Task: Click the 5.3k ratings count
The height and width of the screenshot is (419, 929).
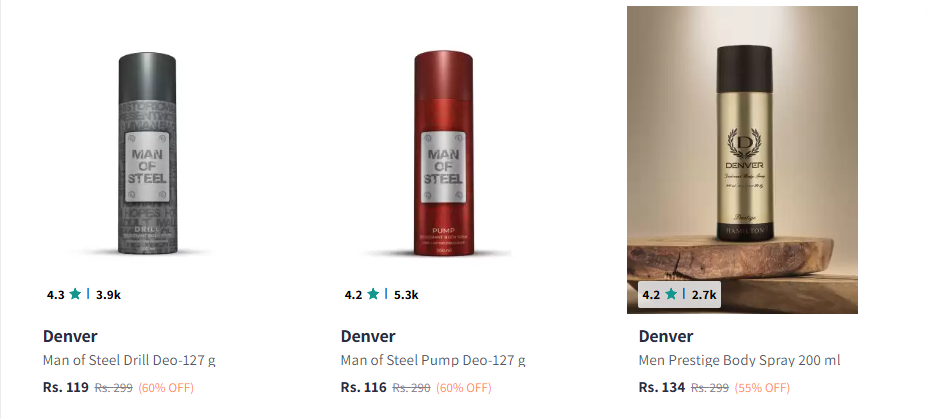Action: [x=406, y=295]
